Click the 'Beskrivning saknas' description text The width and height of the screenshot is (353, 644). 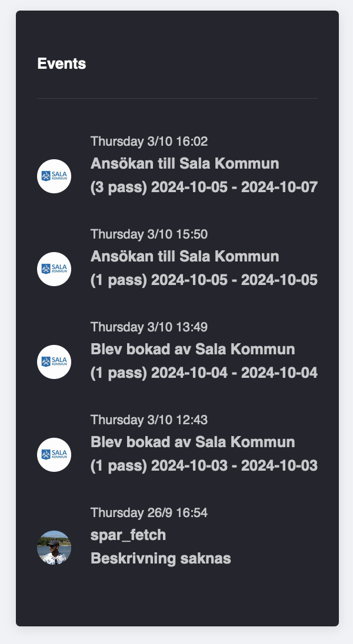coord(161,559)
